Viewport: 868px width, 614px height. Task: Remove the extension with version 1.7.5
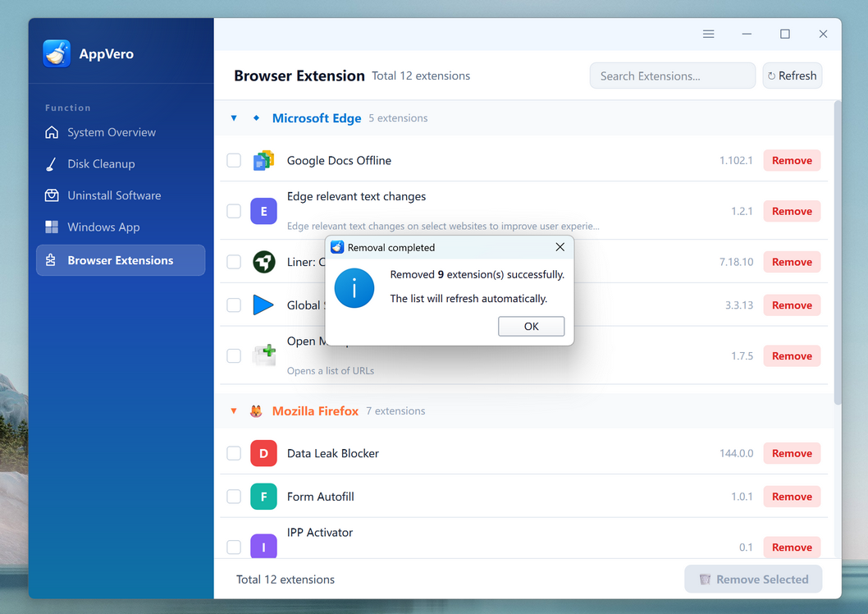[793, 356]
